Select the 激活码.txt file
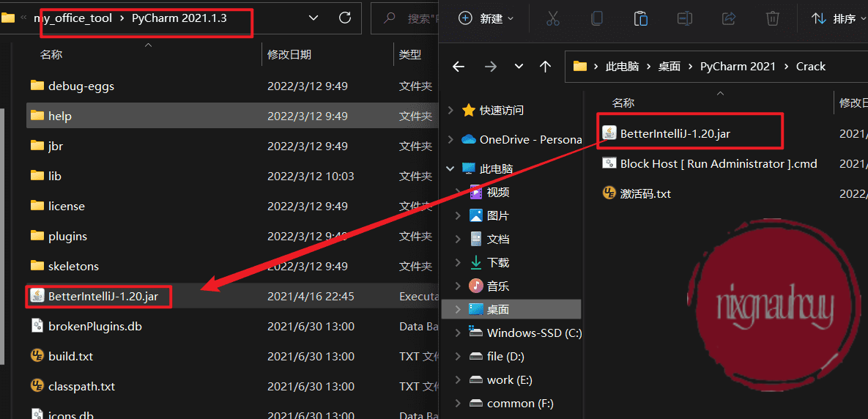 click(x=637, y=193)
